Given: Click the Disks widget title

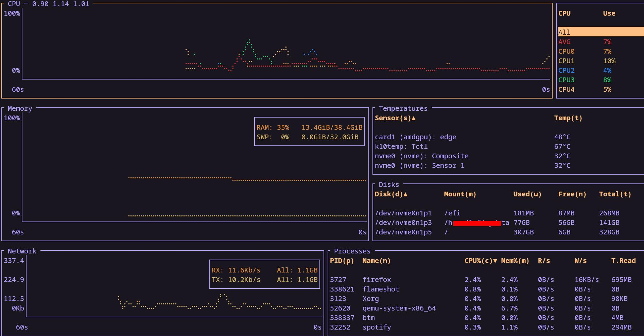Looking at the screenshot, I should 389,184.
